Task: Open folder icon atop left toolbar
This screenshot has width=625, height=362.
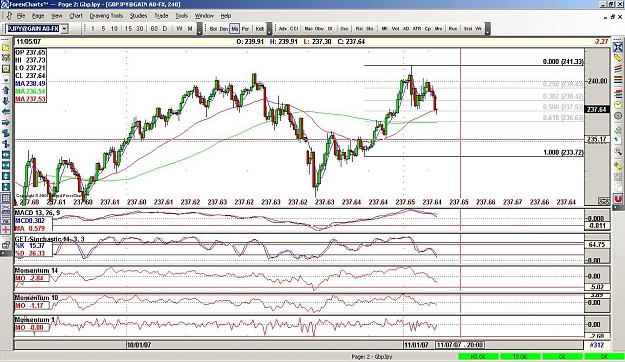Action: click(6, 48)
